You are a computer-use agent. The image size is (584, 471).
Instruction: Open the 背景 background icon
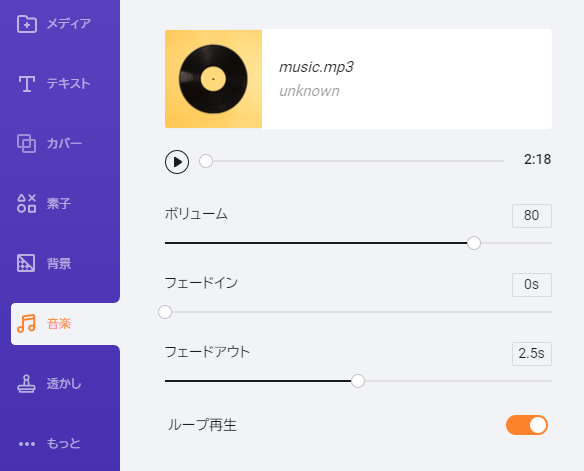[x=26, y=263]
